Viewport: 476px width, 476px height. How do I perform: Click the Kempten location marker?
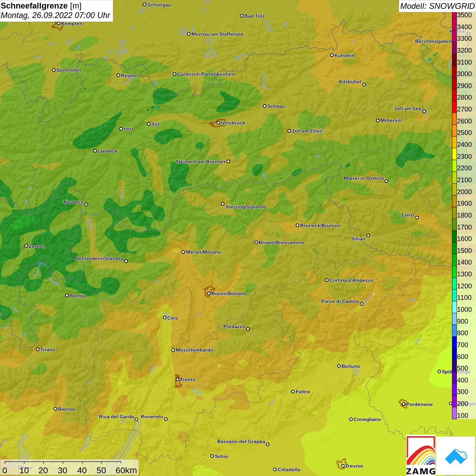tap(58, 23)
